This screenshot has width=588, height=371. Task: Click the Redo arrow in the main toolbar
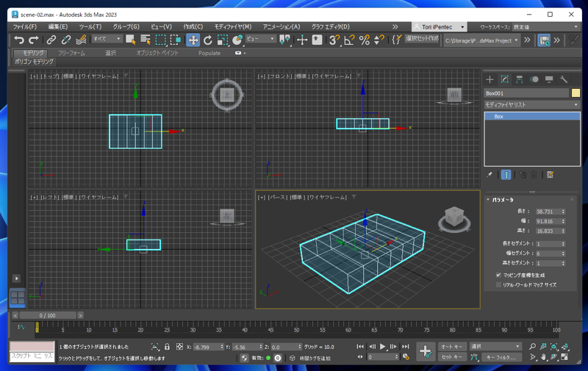34,40
